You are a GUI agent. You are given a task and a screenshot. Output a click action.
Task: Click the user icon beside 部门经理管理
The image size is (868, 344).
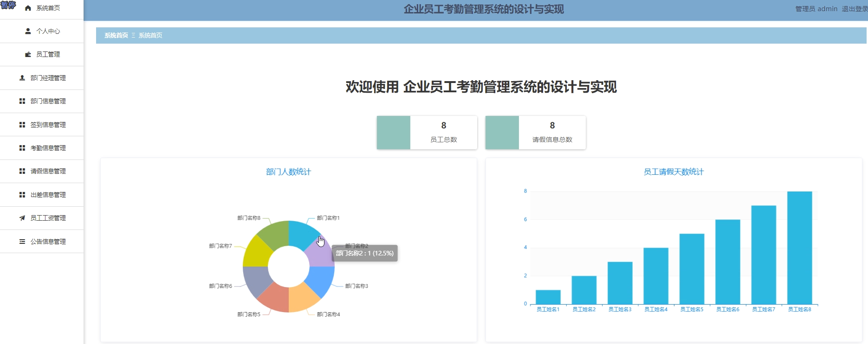[22, 78]
